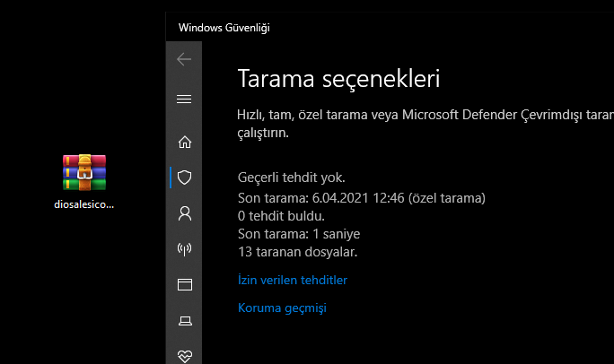This screenshot has height=364, width=614.
Task: Open Device security laptop icon
Action: coord(185,321)
